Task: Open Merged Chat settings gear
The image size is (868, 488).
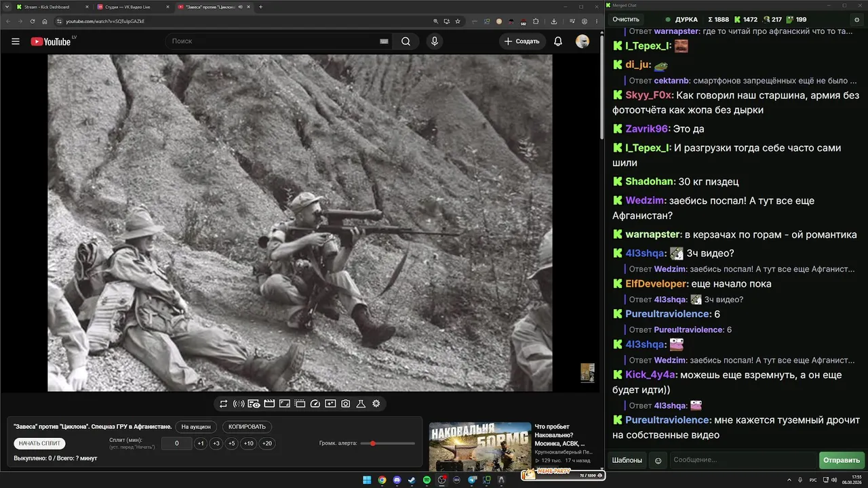Action: 857,20
